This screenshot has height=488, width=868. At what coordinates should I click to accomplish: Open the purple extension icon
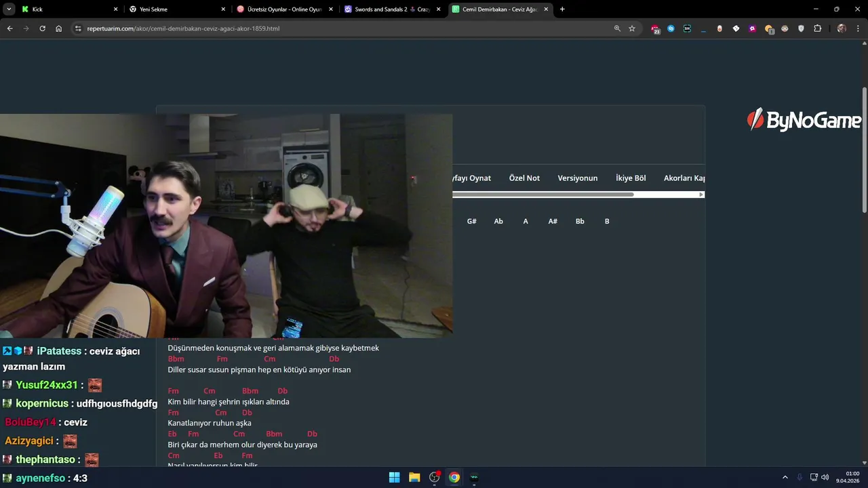752,28
